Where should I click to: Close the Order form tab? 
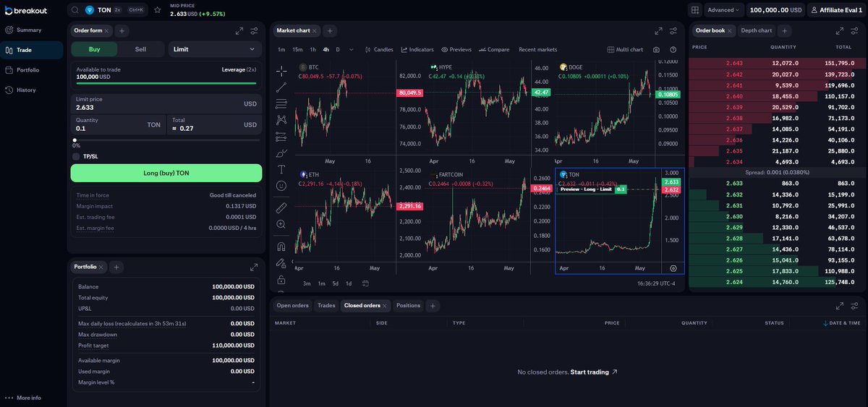107,31
